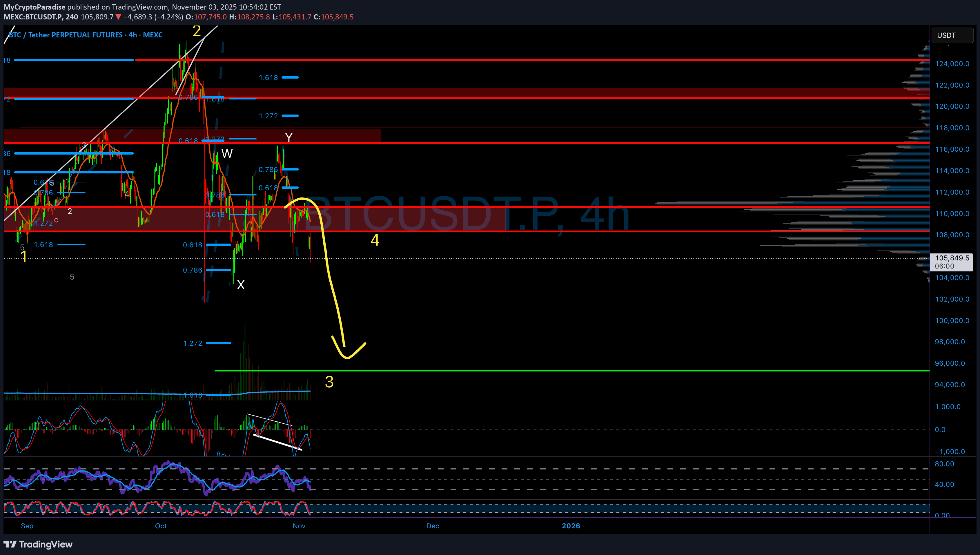
Task: Select the white X wave label
Action: [x=241, y=285]
